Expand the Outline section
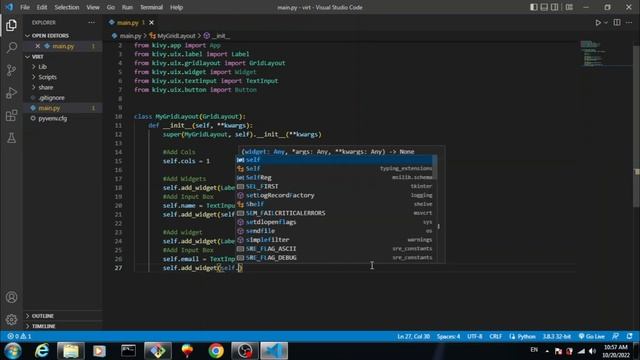The width and height of the screenshot is (640, 360). tap(62, 316)
